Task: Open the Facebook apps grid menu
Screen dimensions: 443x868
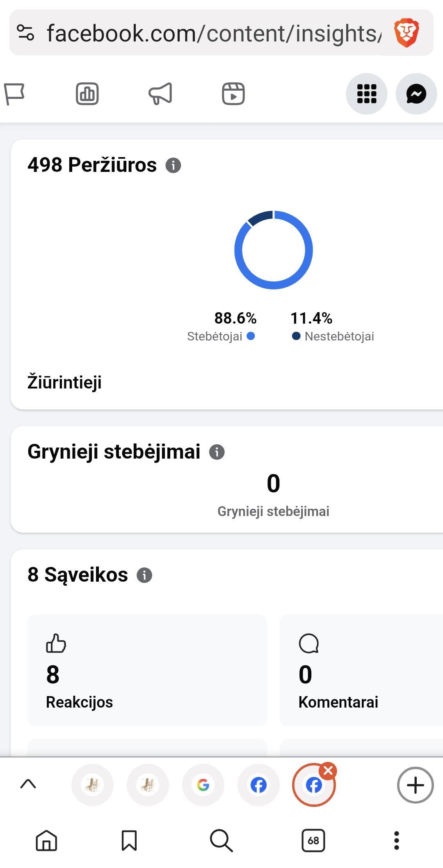Action: (367, 94)
